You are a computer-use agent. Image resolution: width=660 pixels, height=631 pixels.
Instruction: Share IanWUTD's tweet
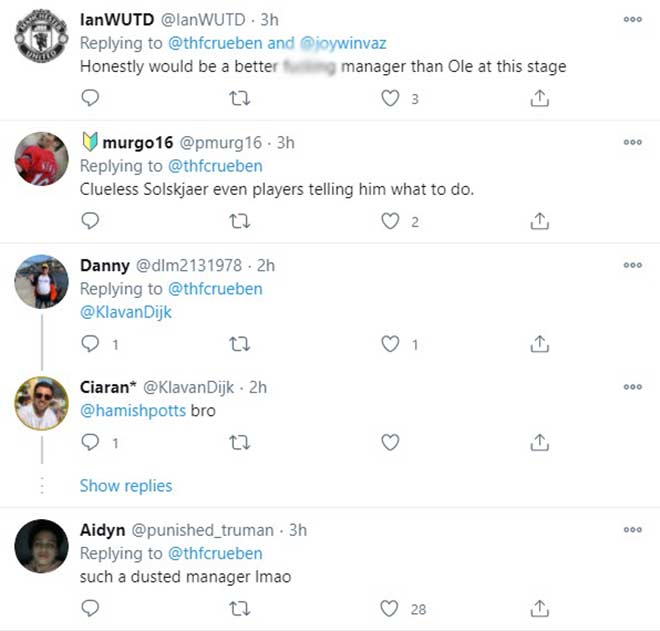pos(539,98)
